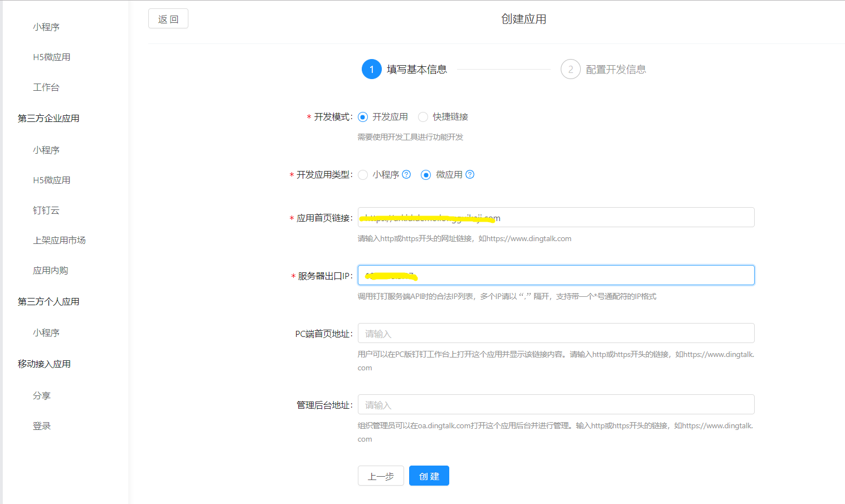This screenshot has height=504, width=845.
Task: Click the help icon beside 小程序 app type
Action: pos(406,174)
